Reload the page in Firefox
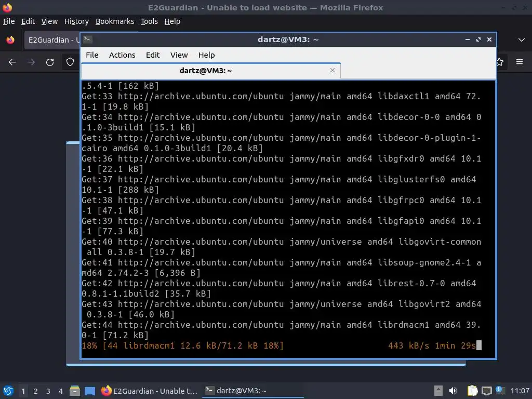The image size is (532, 399). [50, 62]
